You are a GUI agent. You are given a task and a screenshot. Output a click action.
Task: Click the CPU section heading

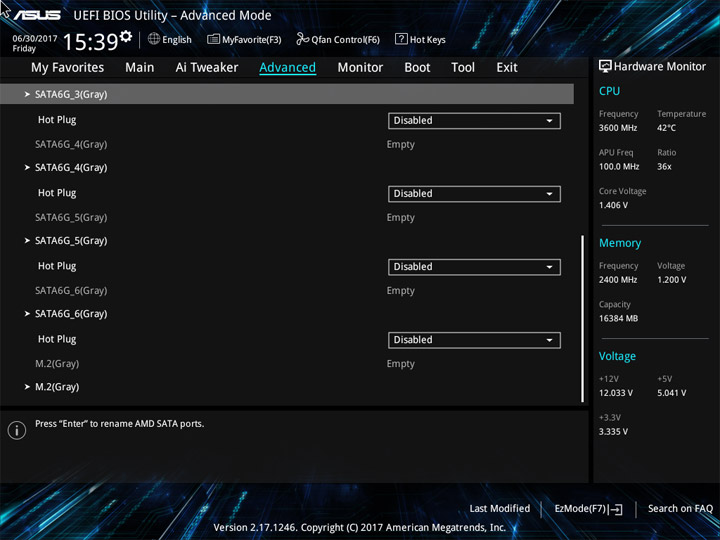click(x=609, y=91)
